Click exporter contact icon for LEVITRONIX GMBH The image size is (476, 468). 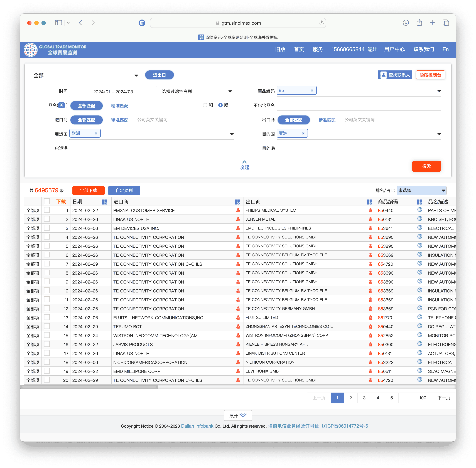pos(370,371)
